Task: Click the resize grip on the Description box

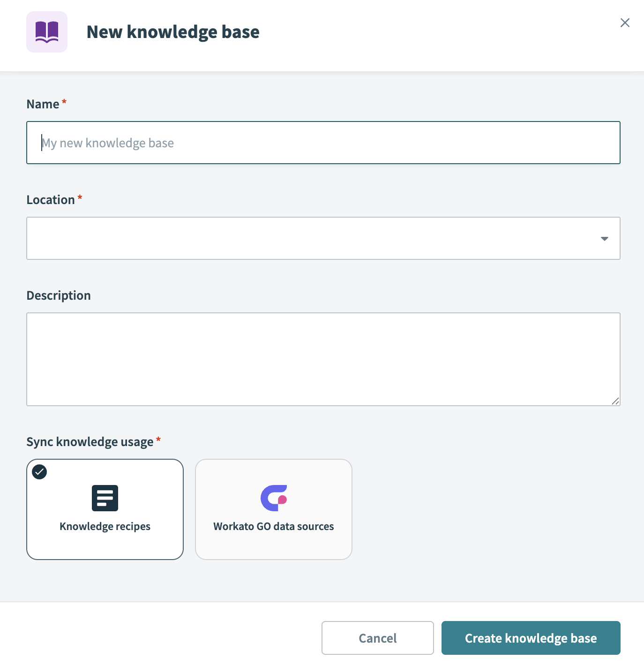Action: [616, 401]
